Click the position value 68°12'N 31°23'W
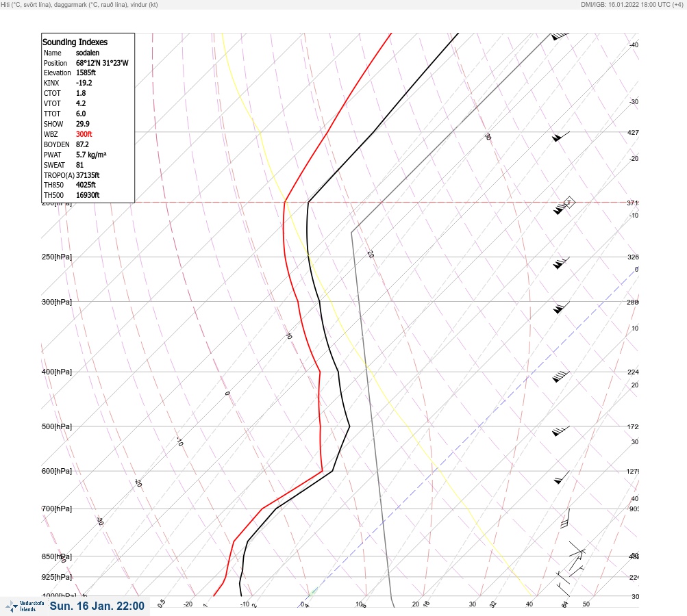This screenshot has height=616, width=687. [102, 63]
